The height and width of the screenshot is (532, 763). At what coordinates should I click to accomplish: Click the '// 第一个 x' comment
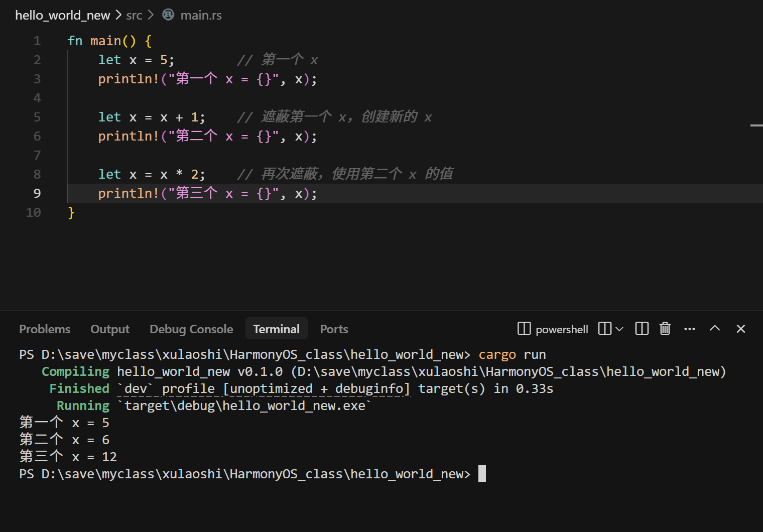click(x=278, y=60)
